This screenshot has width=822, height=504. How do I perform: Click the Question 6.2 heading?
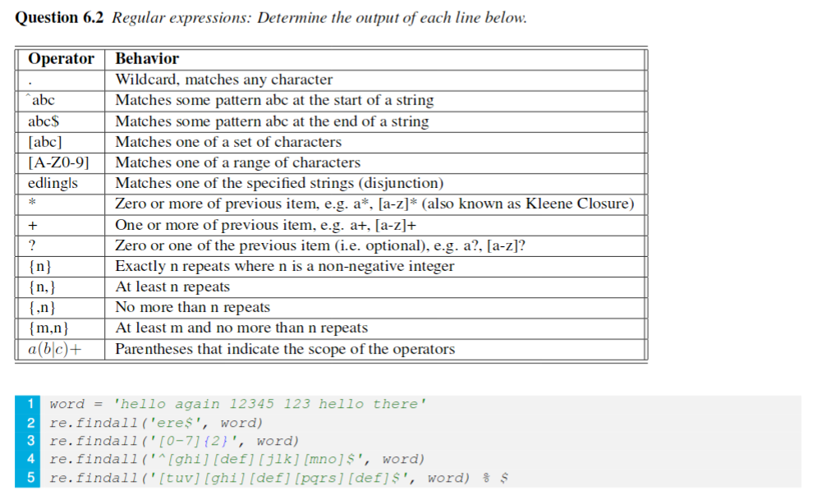click(x=59, y=18)
